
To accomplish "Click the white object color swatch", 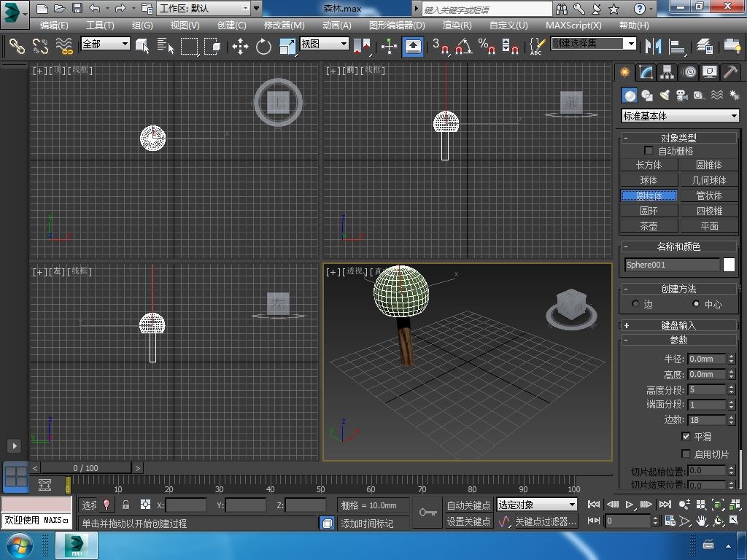I will click(x=729, y=265).
